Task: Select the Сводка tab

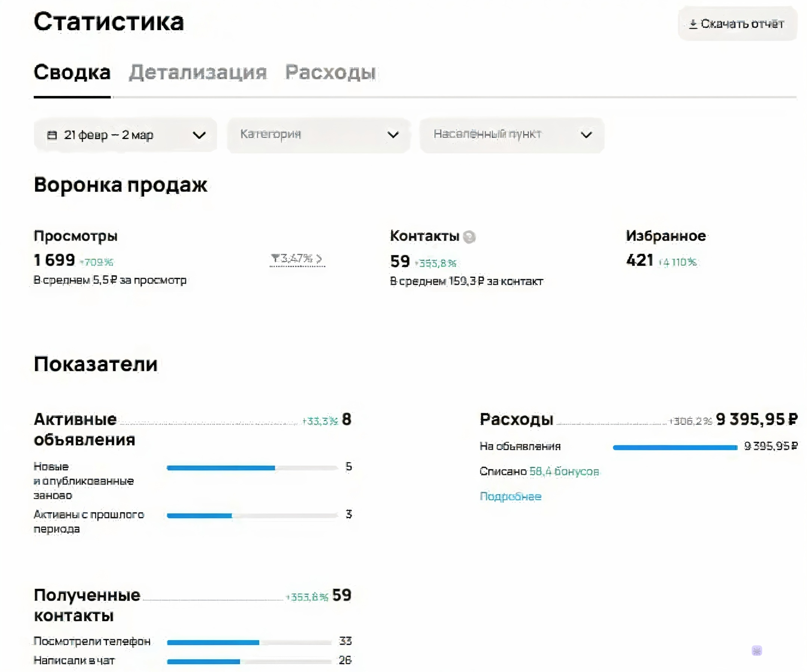Action: click(72, 72)
